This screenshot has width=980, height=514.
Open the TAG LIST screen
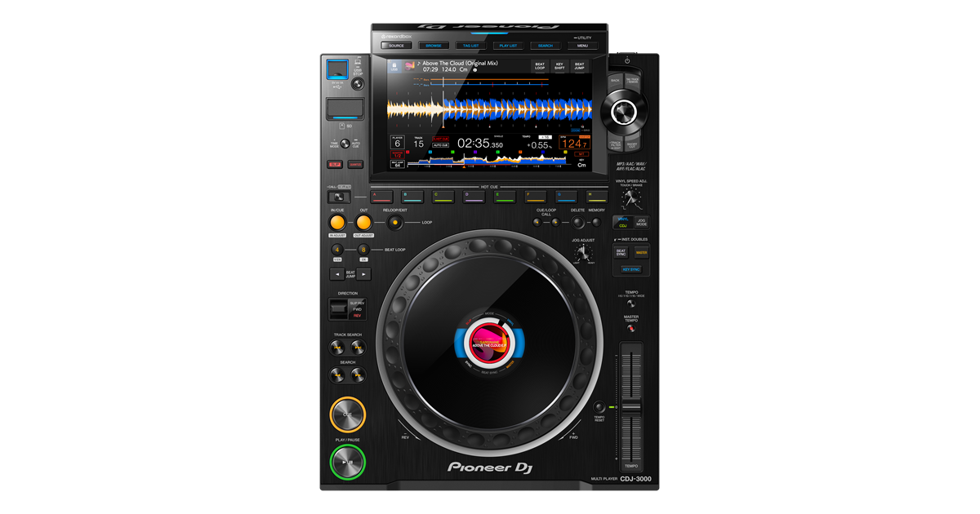point(471,46)
